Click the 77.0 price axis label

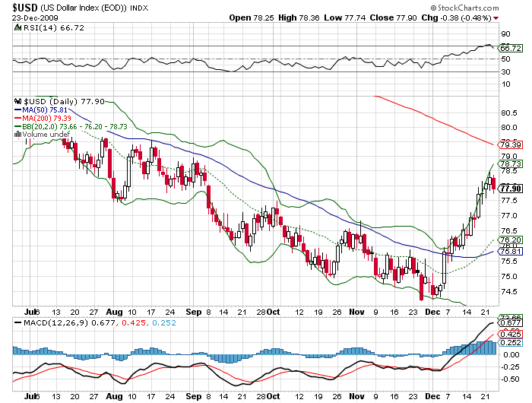pos(509,216)
